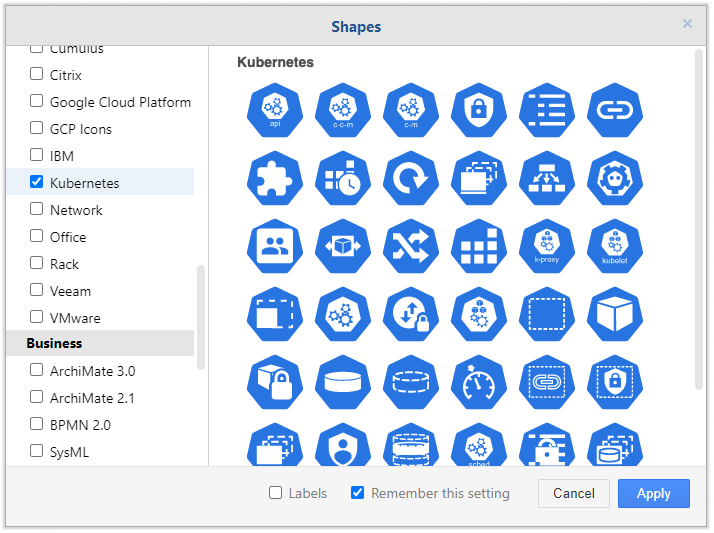Click the shapes preview scrollbar

699,220
